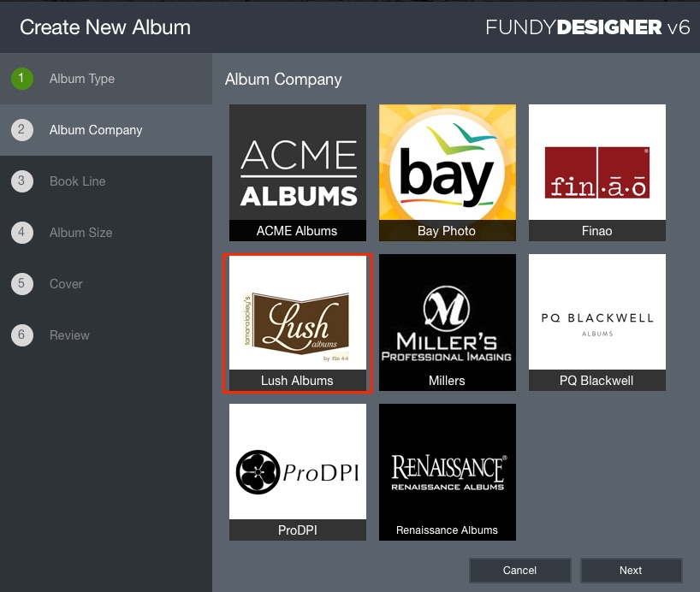
Task: Open the Album Size step
Action: click(106, 233)
